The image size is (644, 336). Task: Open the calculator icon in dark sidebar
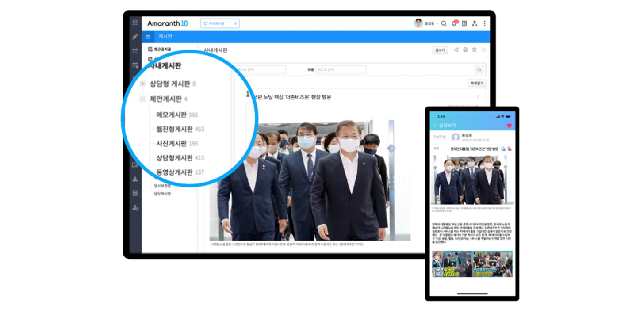(135, 193)
